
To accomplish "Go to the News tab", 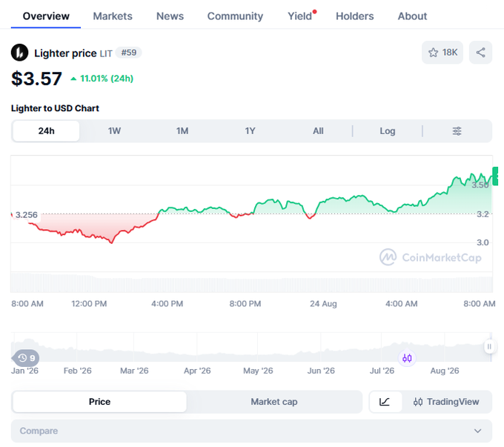I will coord(170,16).
